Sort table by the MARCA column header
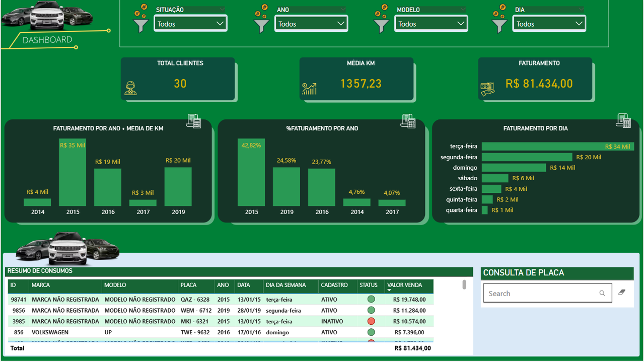Image resolution: width=644 pixels, height=364 pixels. click(65, 285)
